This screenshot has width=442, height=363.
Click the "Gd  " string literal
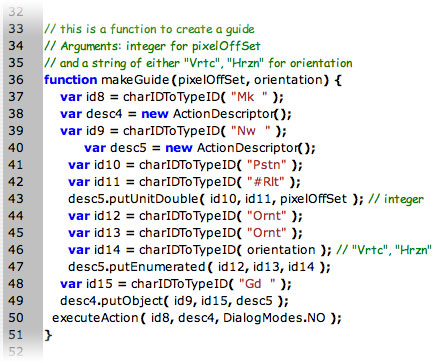click(x=258, y=284)
